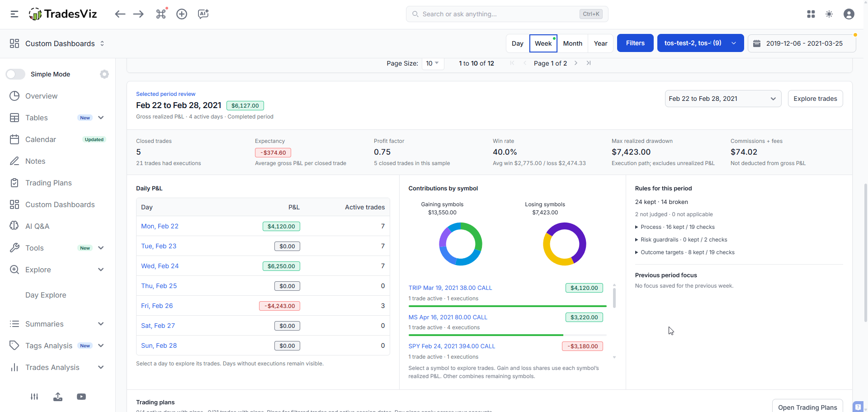Switch to the Month period tab
Screen dimensions: 868x412
click(572, 43)
